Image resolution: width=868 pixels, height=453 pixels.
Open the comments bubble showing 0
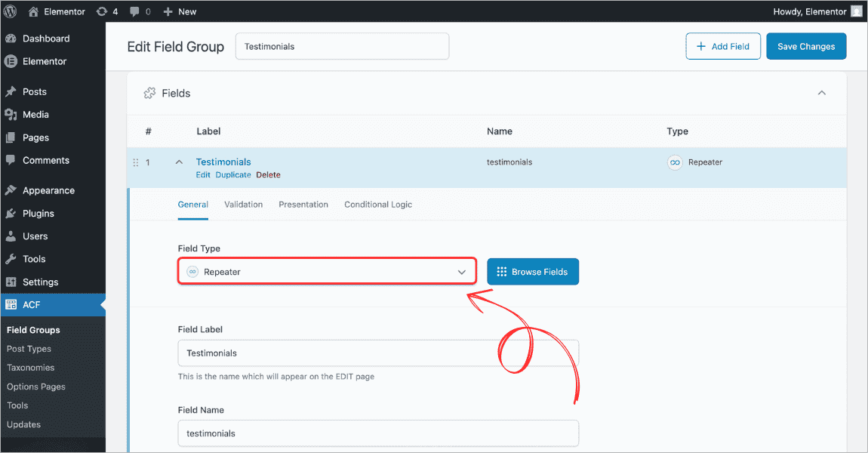(140, 11)
